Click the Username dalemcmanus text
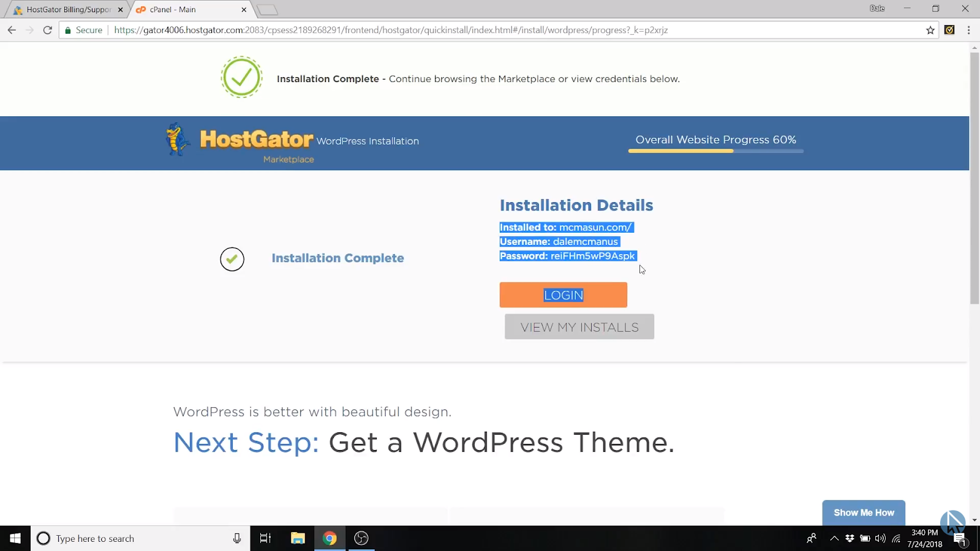 pyautogui.click(x=559, y=242)
